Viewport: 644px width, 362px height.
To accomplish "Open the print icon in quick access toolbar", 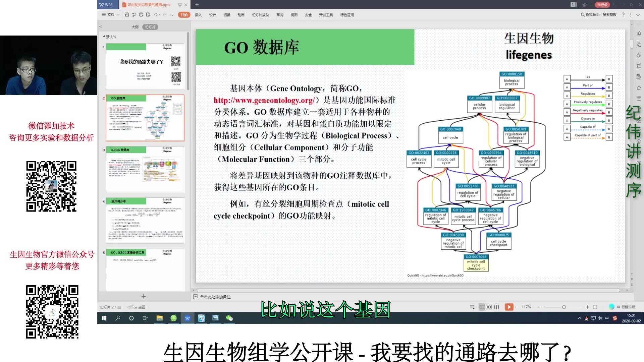I will click(141, 15).
